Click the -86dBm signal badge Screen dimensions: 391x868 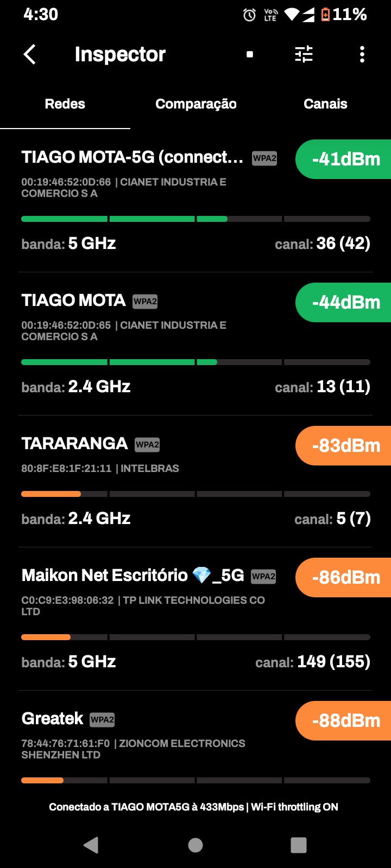(x=344, y=578)
